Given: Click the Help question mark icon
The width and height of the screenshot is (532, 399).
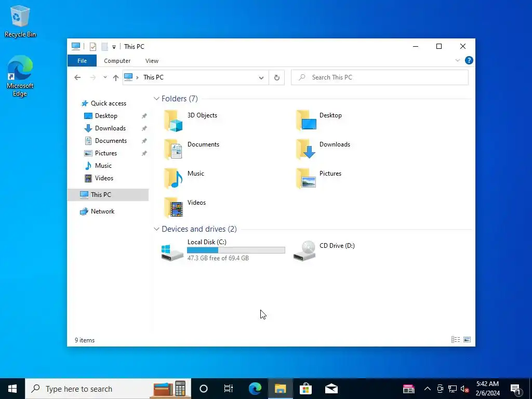Looking at the screenshot, I should (x=469, y=60).
